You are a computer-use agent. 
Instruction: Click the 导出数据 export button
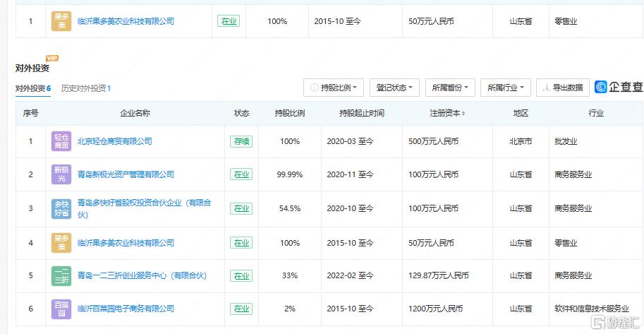click(x=563, y=88)
